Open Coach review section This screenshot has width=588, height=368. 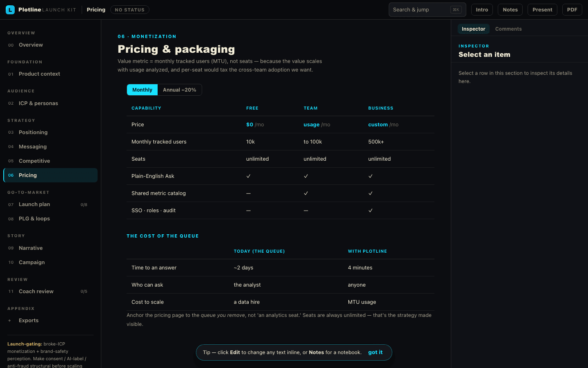coord(50,292)
